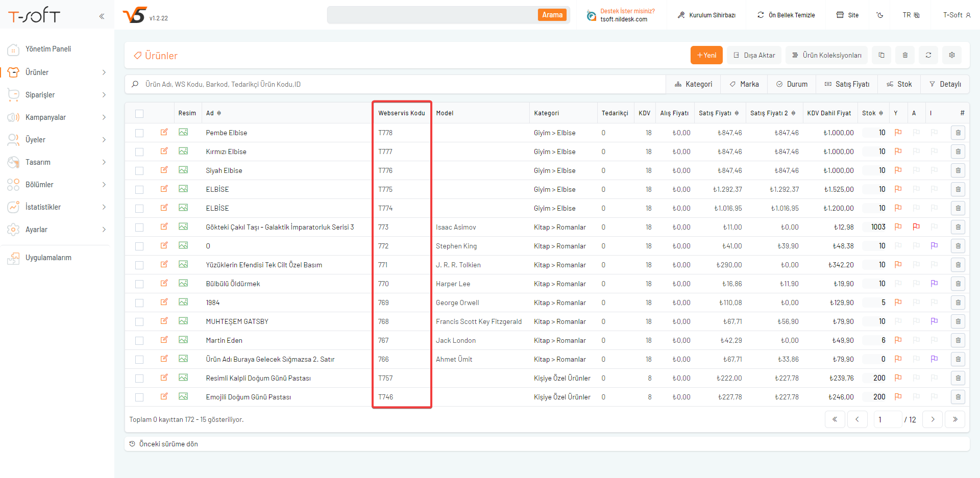The width and height of the screenshot is (980, 478).
Task: Go to previous page arrow
Action: tap(857, 419)
